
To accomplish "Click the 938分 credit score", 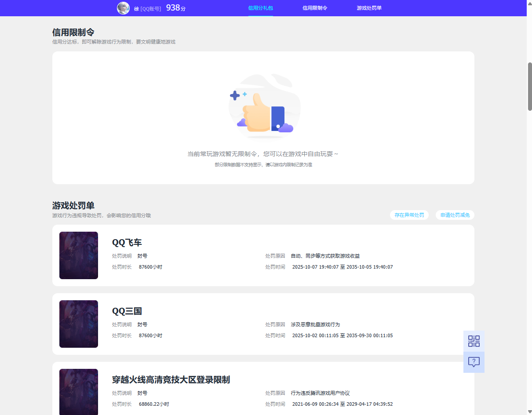I will tap(176, 7).
